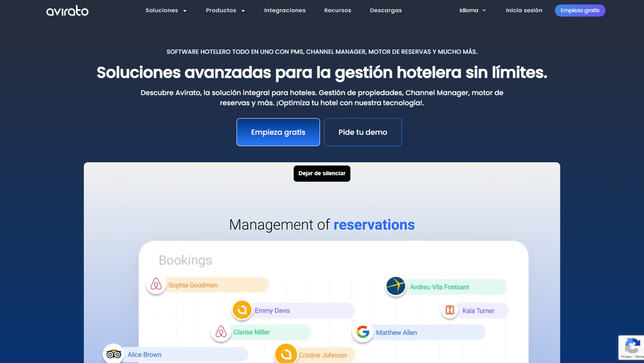Unmute video with Dejar de silenciar
Viewport: 644px width, 363px height.
[x=322, y=173]
